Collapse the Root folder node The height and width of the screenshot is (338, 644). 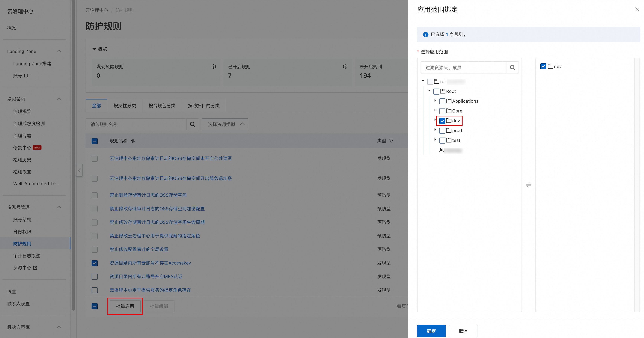(x=429, y=90)
